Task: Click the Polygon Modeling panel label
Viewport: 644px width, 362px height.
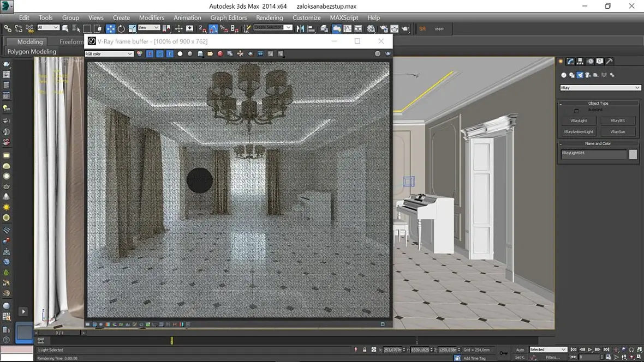Action: 32,51
